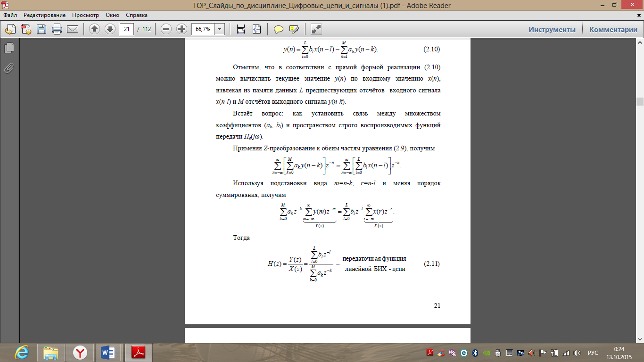The image size is (644, 362).
Task: Open the Инструменты pane
Action: (x=552, y=29)
